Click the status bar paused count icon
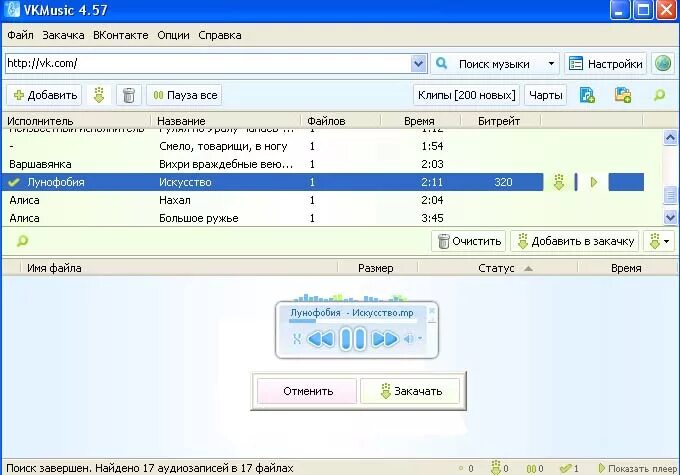680x475 pixels. click(x=531, y=468)
